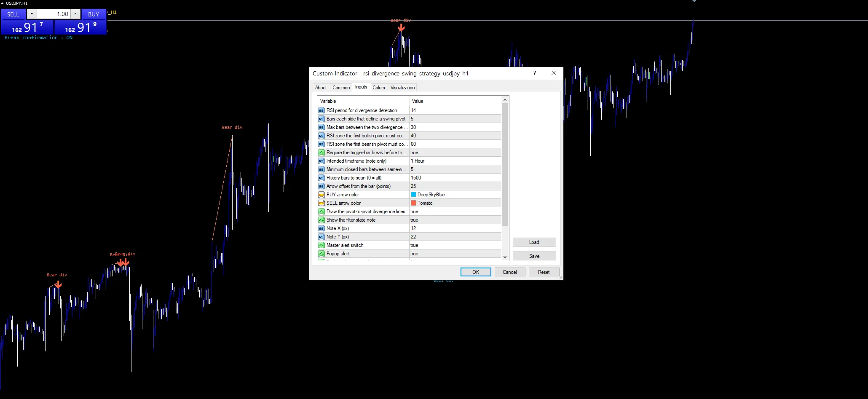Screen dimensions: 868x399
Task: Click the inputs list scrollbar thumb
Action: click(505, 164)
